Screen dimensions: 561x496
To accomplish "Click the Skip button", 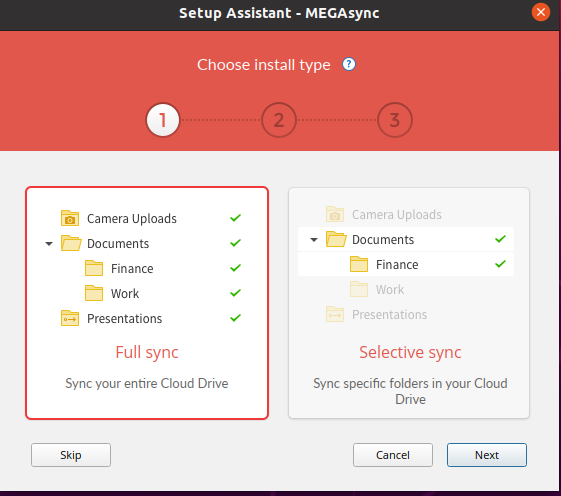I will 71,455.
